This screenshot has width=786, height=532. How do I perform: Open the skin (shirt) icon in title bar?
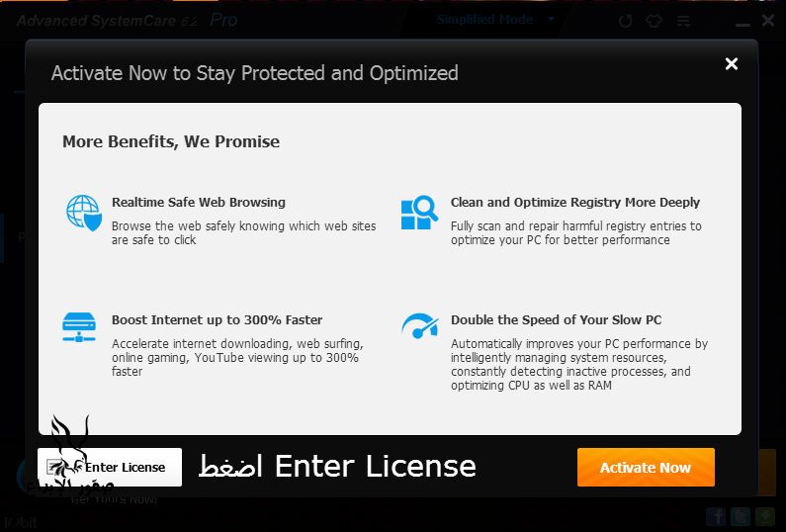click(x=653, y=21)
